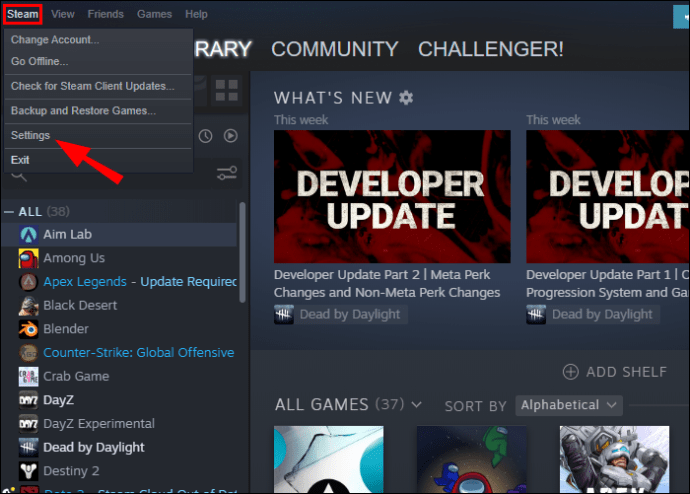Image resolution: width=690 pixels, height=494 pixels.
Task: Click the game list scrollbar
Action: point(242,255)
